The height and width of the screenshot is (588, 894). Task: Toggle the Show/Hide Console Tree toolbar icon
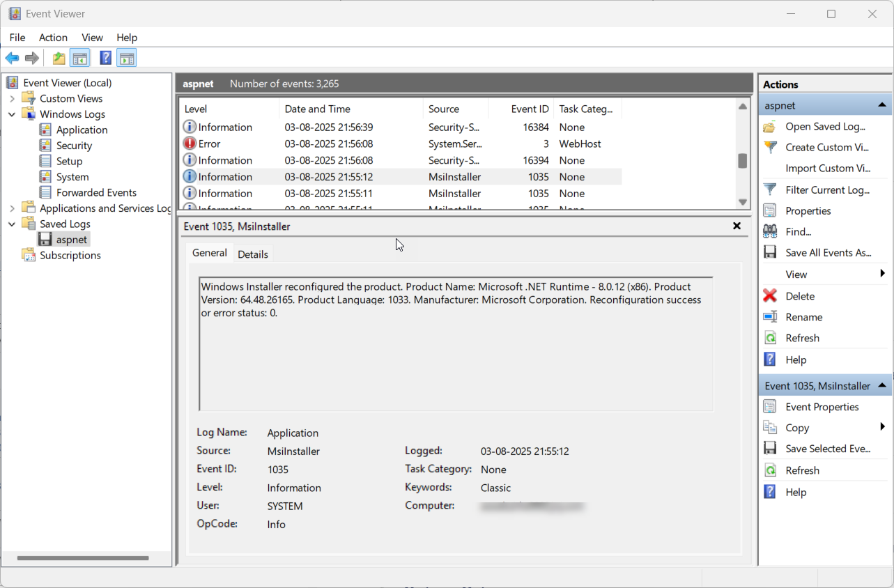(x=79, y=59)
